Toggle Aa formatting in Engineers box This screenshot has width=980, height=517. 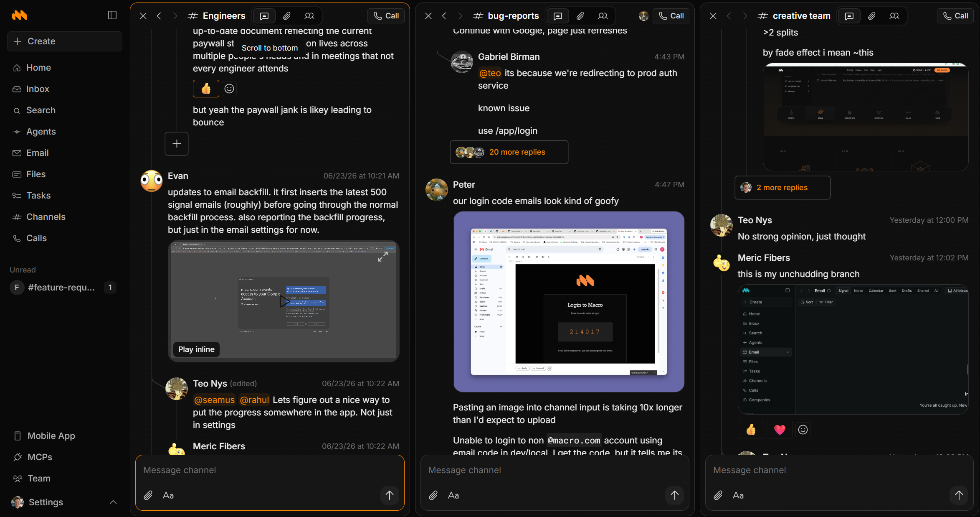pyautogui.click(x=168, y=496)
